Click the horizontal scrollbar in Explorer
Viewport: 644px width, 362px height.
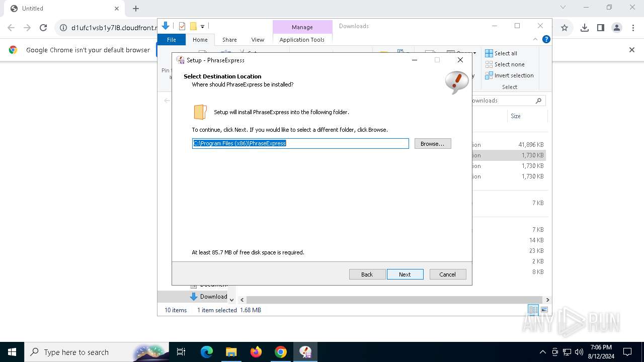pyautogui.click(x=395, y=300)
